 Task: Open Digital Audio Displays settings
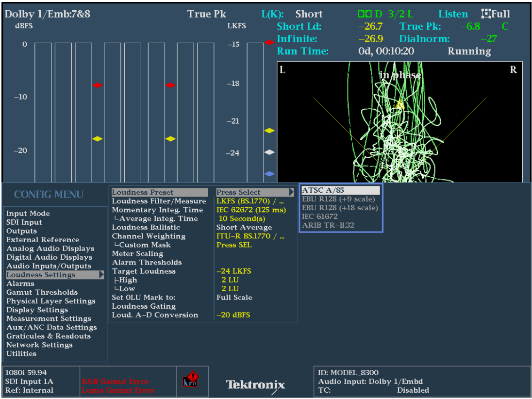(49, 257)
